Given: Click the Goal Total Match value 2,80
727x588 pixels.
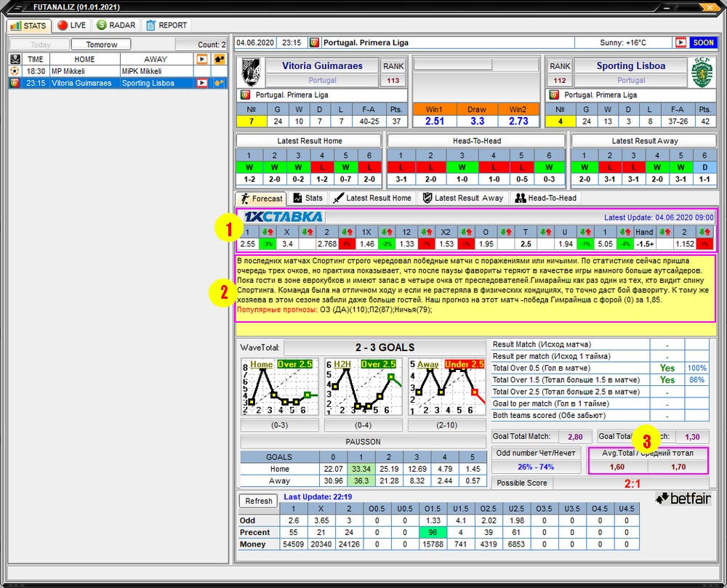Looking at the screenshot, I should 575,437.
